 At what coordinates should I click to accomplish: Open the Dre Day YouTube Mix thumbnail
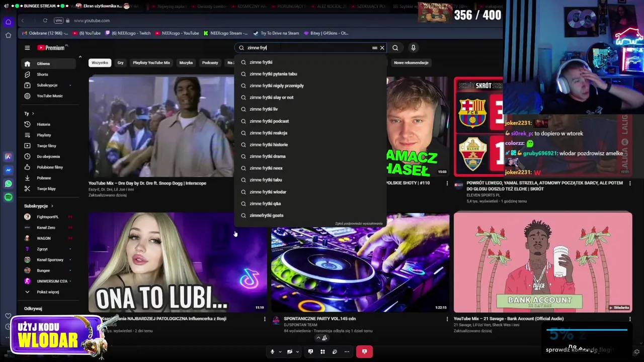click(161, 127)
